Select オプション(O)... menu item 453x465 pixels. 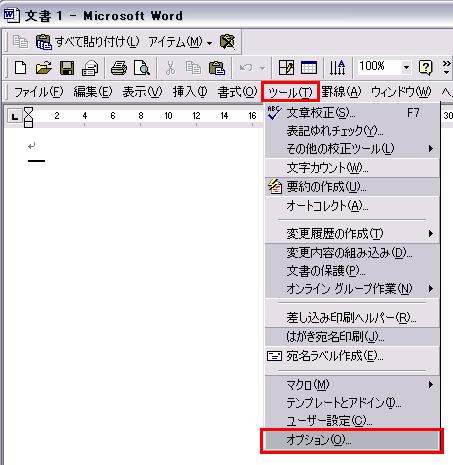[352, 441]
